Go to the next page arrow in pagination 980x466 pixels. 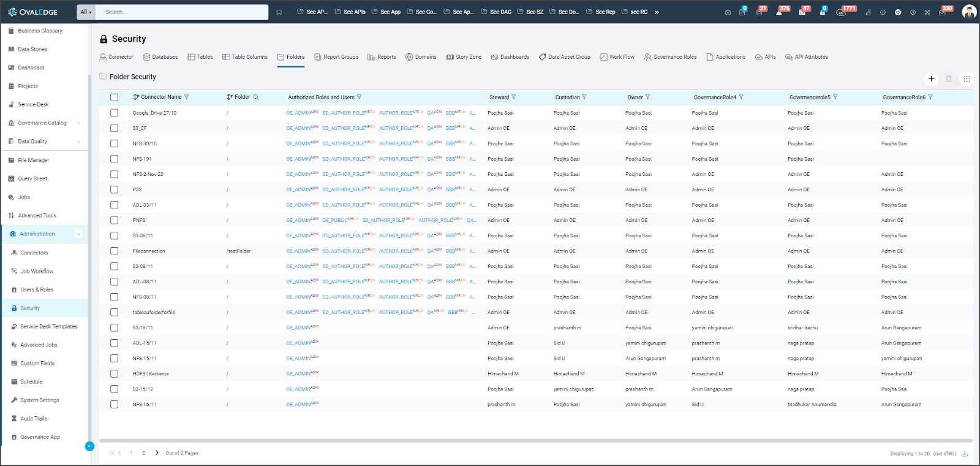(x=157, y=453)
